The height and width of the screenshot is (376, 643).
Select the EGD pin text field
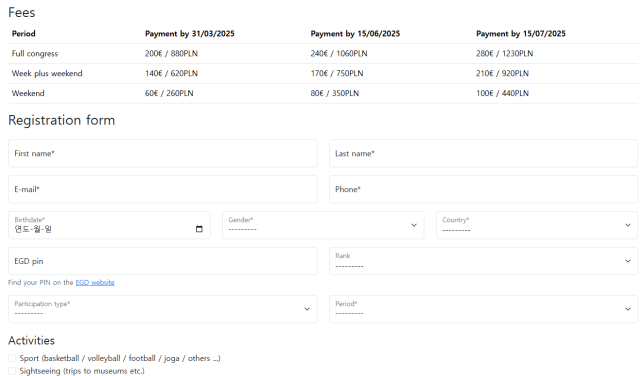tap(163, 261)
